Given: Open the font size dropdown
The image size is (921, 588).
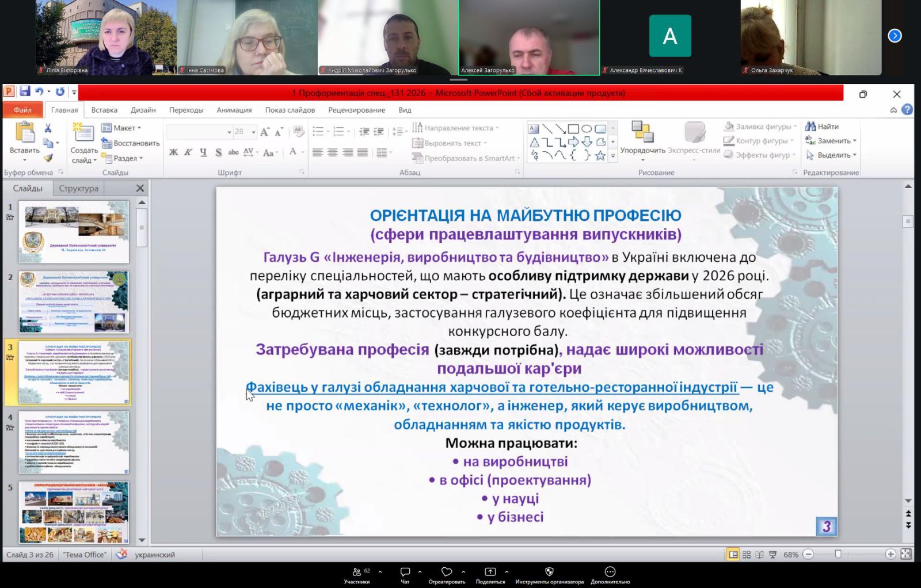Looking at the screenshot, I should point(253,132).
